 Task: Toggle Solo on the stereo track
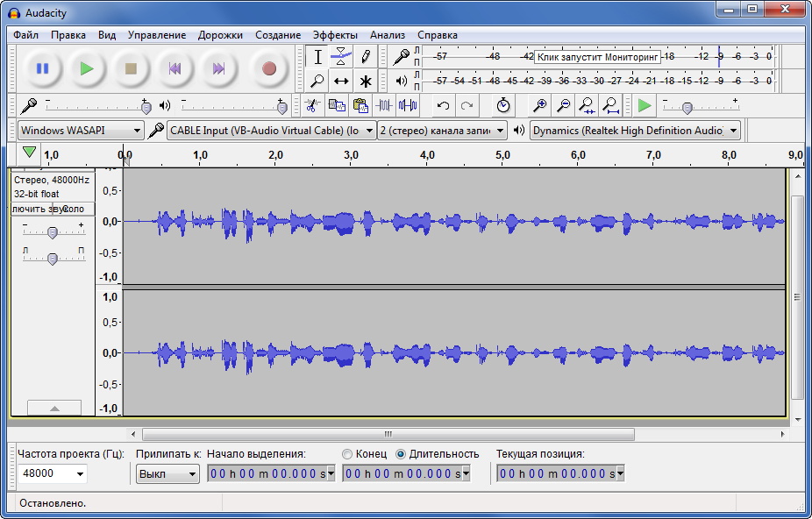pyautogui.click(x=73, y=209)
